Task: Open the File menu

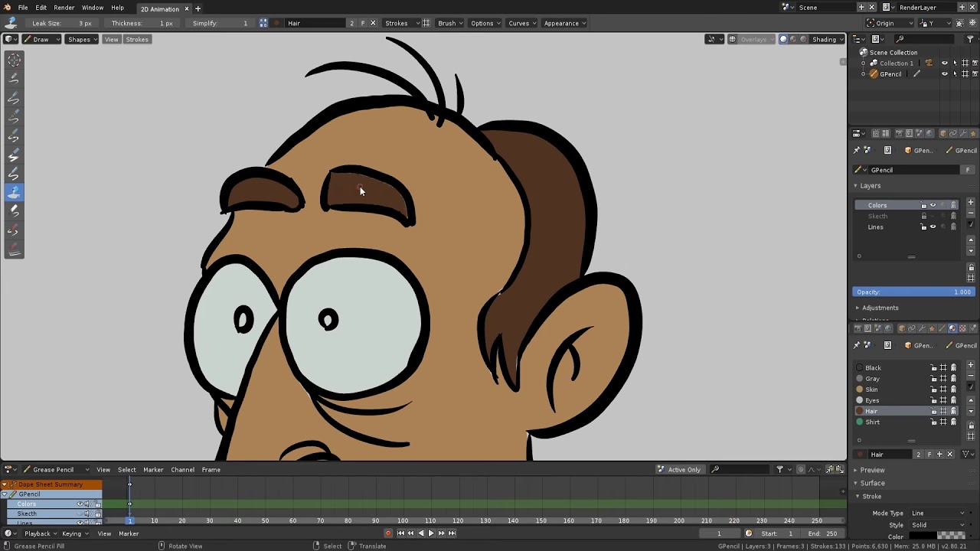Action: coord(23,8)
